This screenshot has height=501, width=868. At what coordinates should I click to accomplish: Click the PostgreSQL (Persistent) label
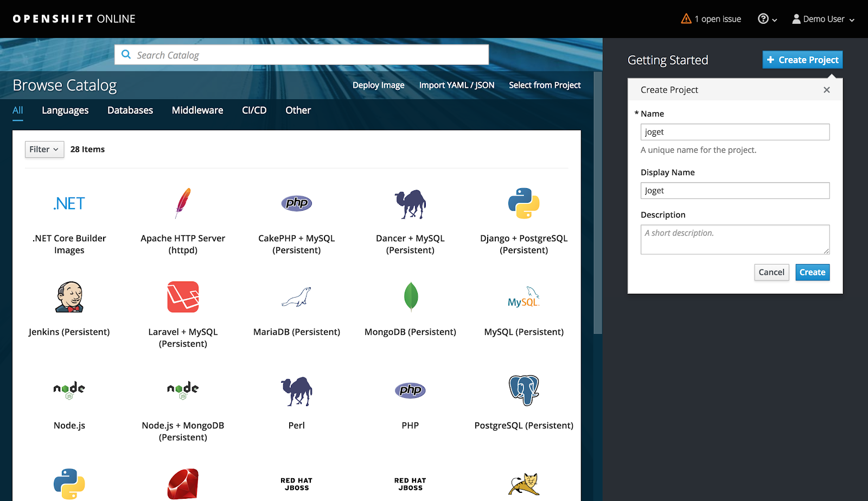(x=524, y=426)
